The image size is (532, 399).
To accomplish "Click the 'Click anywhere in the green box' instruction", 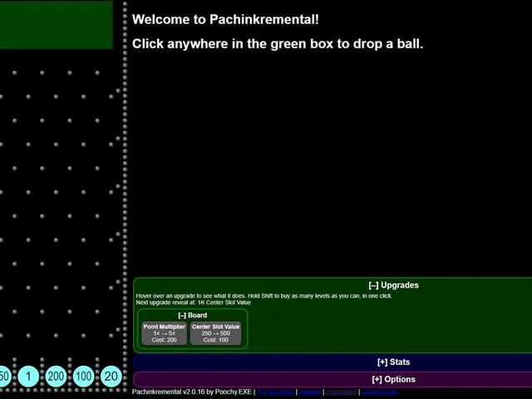I will click(278, 44).
